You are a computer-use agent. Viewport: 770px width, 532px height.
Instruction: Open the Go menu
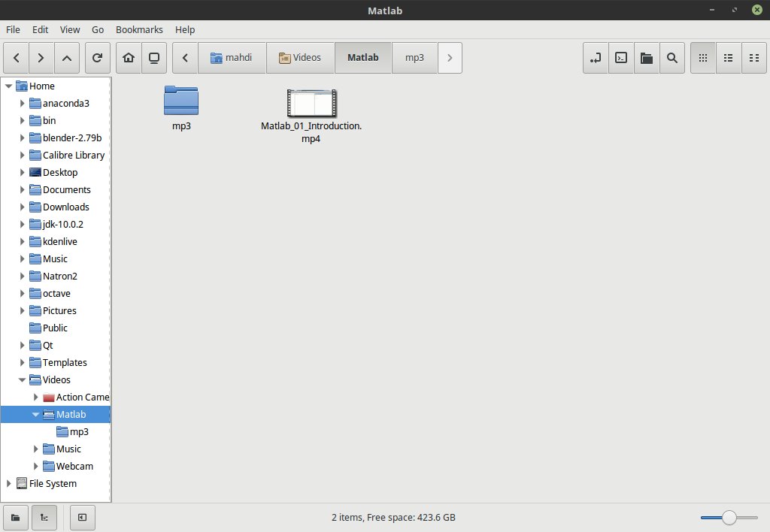[98, 29]
